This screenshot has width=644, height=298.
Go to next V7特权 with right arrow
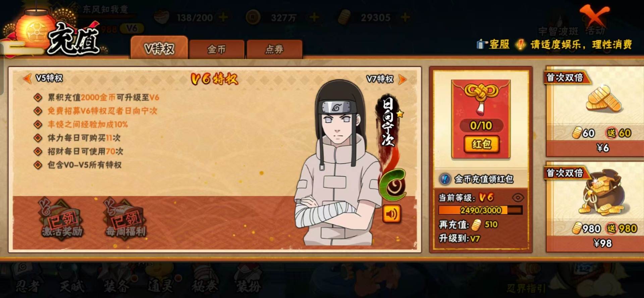[402, 79]
